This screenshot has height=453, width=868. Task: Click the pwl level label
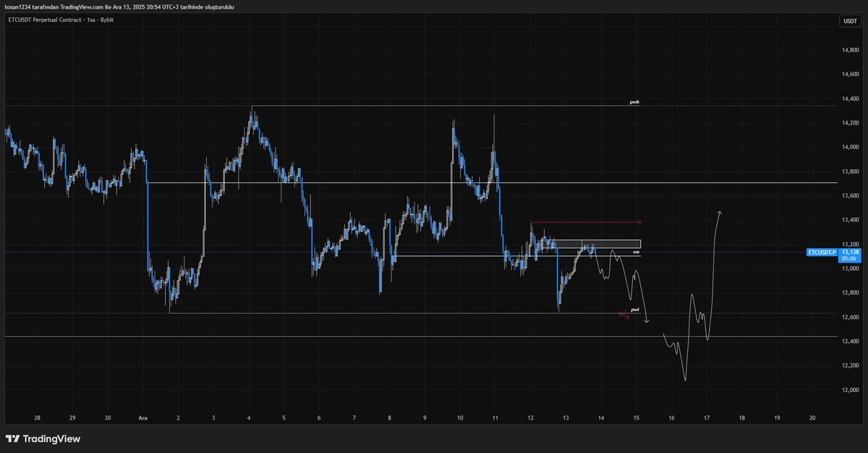pos(634,309)
